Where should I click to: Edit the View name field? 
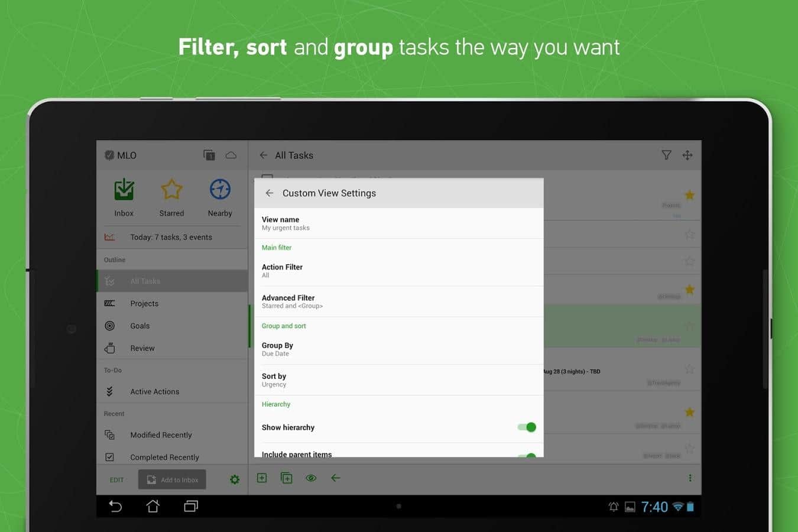398,223
